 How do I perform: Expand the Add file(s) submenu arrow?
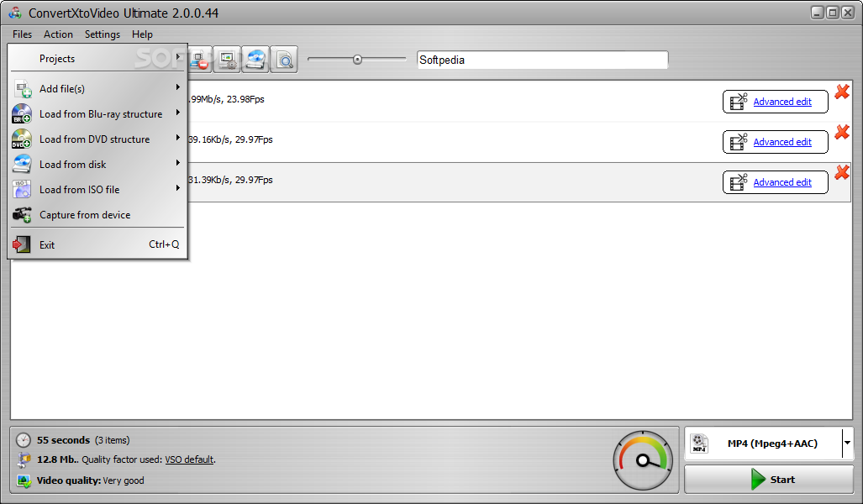pos(178,87)
